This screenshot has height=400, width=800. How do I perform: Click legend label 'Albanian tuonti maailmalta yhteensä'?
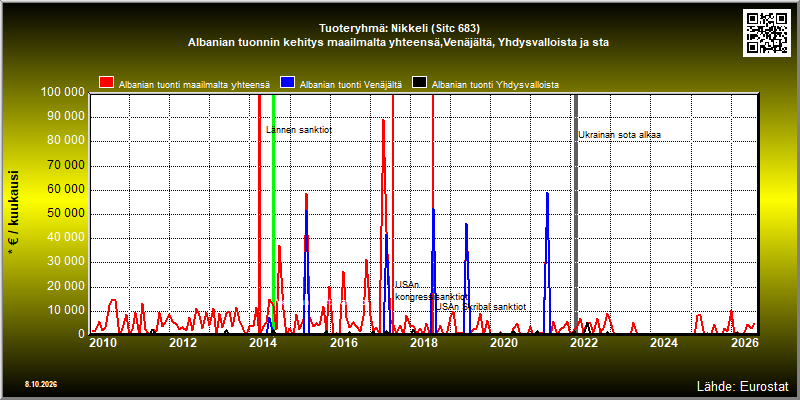tap(194, 85)
